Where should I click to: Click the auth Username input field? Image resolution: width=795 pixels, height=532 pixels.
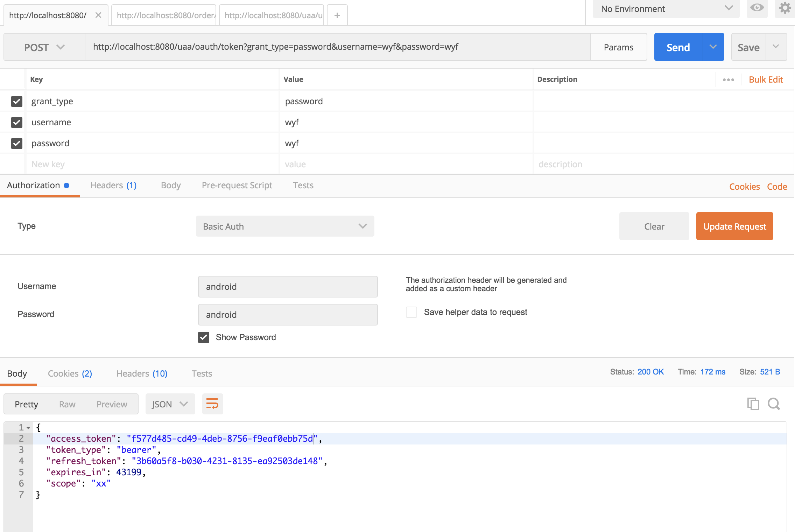[x=288, y=287]
